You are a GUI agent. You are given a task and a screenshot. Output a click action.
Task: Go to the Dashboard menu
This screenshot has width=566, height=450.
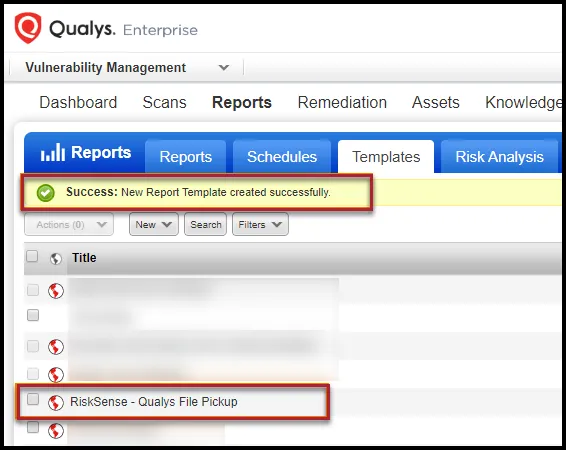(78, 102)
